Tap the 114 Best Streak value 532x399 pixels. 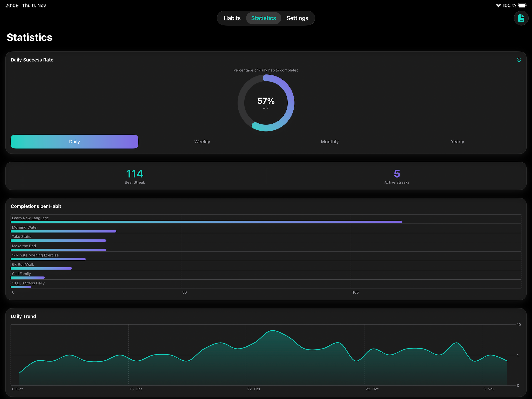pyautogui.click(x=135, y=174)
